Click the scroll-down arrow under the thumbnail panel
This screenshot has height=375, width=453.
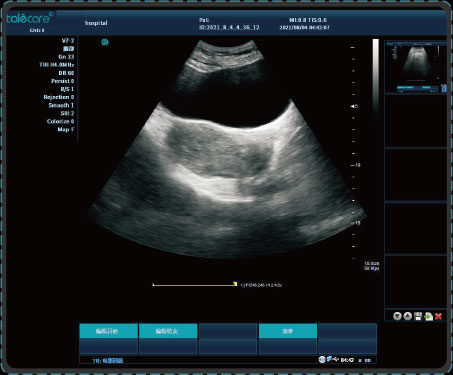[x=397, y=316]
